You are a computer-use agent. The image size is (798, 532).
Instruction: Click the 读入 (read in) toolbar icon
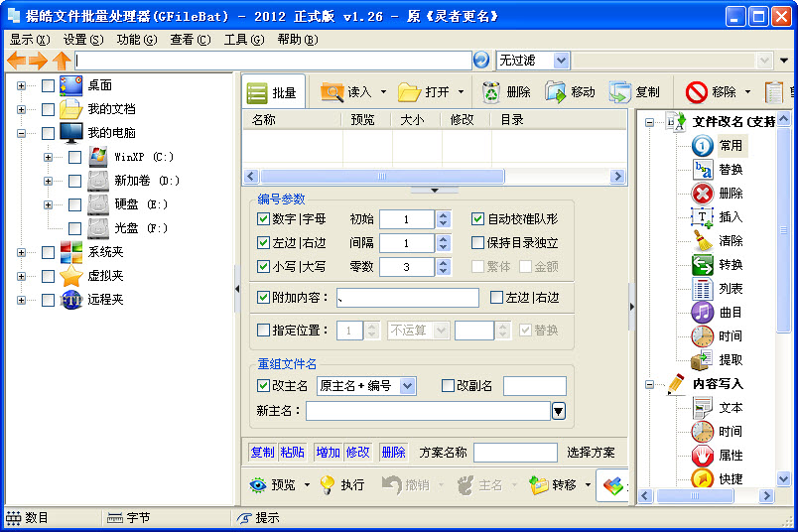tap(332, 92)
